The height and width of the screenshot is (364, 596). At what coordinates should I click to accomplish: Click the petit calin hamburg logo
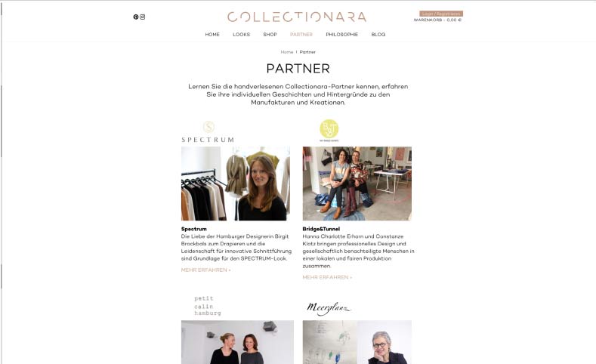click(x=208, y=306)
